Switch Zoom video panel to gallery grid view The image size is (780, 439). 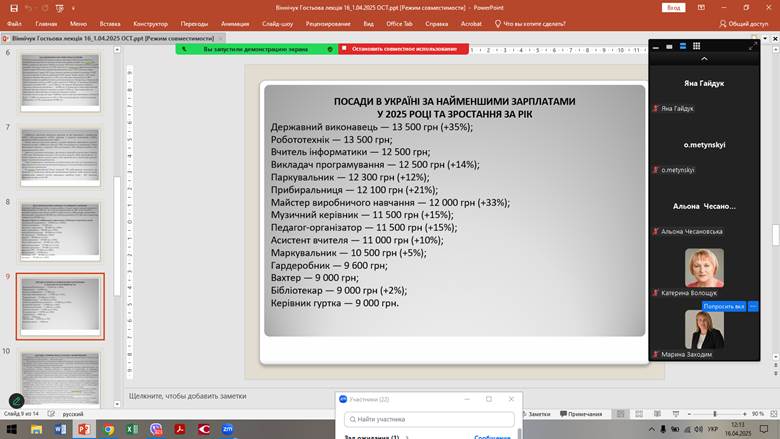tap(695, 46)
